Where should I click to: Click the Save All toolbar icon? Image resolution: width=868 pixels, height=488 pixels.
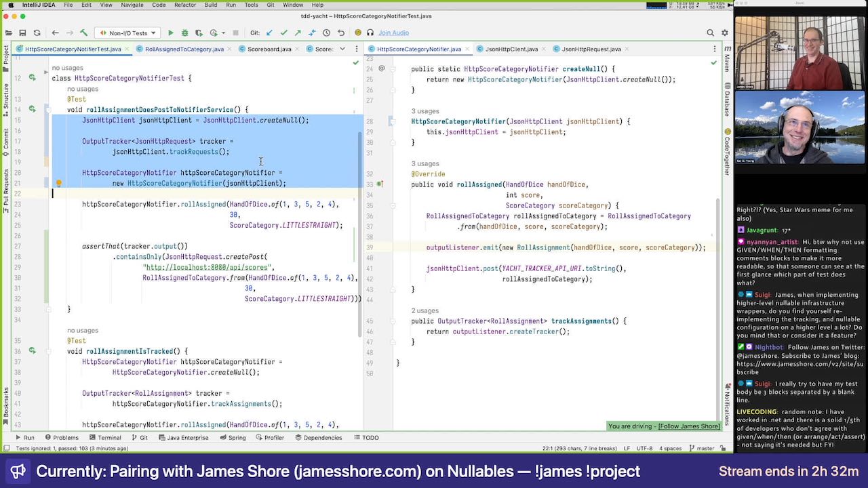click(22, 33)
